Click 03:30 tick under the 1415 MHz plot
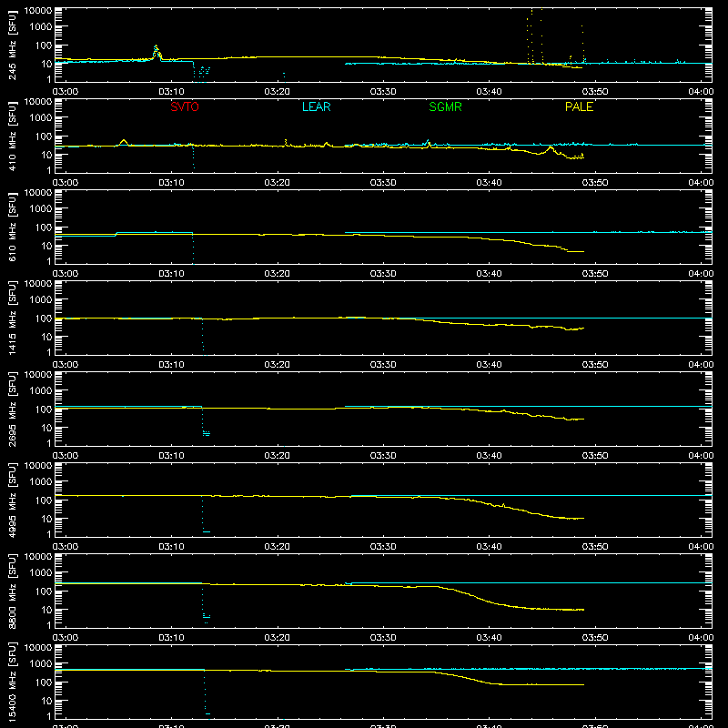Screen dimensions: 728x728 383,365
